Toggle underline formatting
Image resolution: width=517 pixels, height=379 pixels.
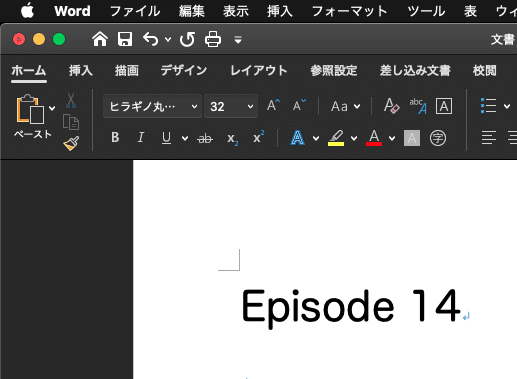(166, 138)
